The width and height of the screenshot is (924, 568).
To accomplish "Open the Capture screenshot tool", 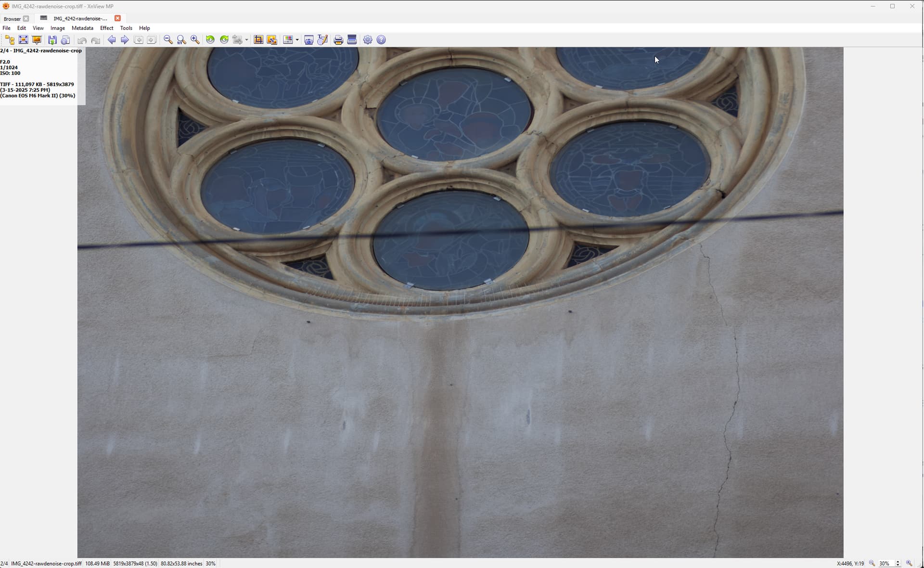I will tap(309, 40).
